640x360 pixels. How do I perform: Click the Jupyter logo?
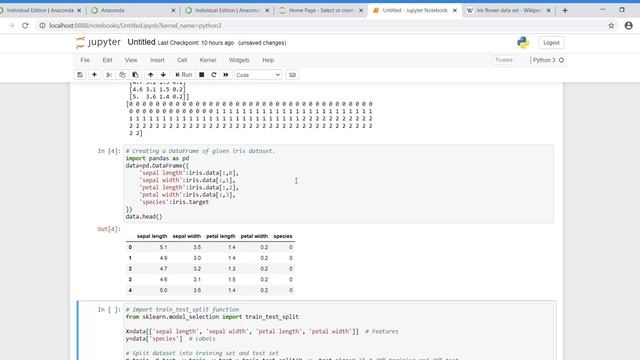[x=98, y=42]
